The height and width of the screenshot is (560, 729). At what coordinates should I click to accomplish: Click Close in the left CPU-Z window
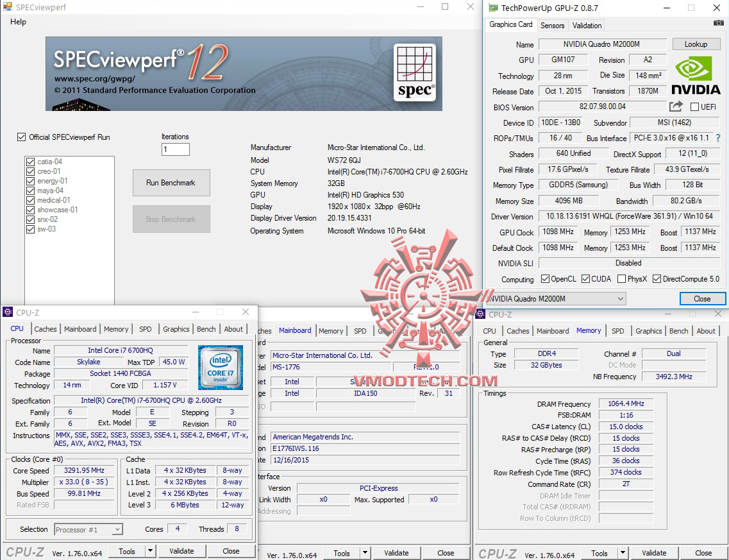click(231, 551)
